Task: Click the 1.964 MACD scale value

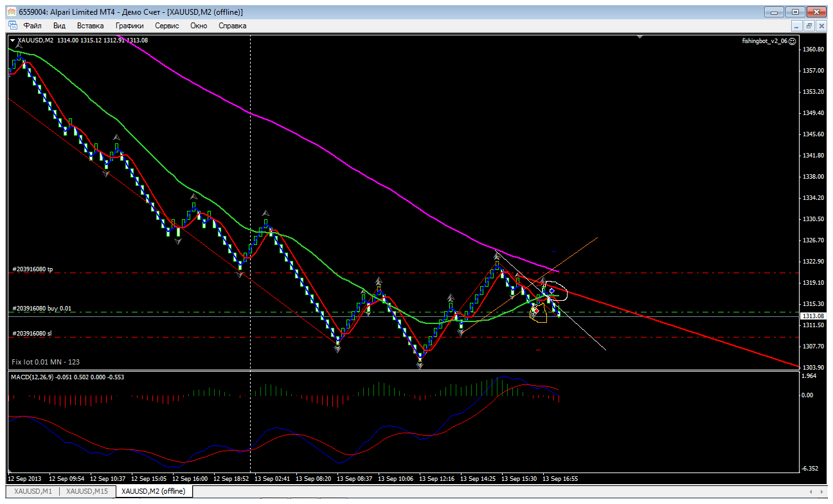Action: (811, 376)
